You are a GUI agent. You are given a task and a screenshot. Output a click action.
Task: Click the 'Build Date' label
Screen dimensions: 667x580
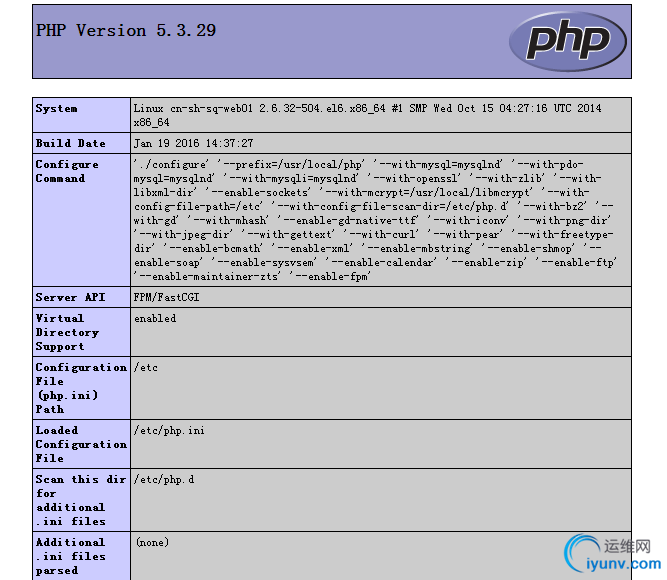pyautogui.click(x=71, y=143)
